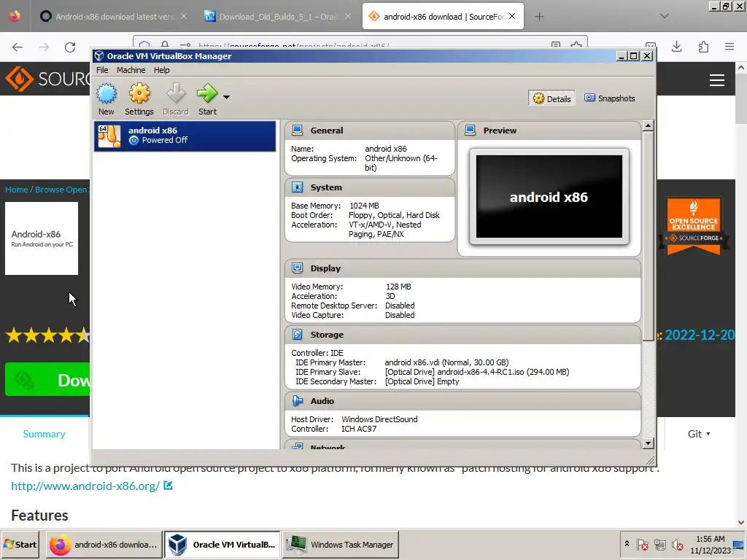
Task: Open the Display section title
Action: tap(325, 268)
